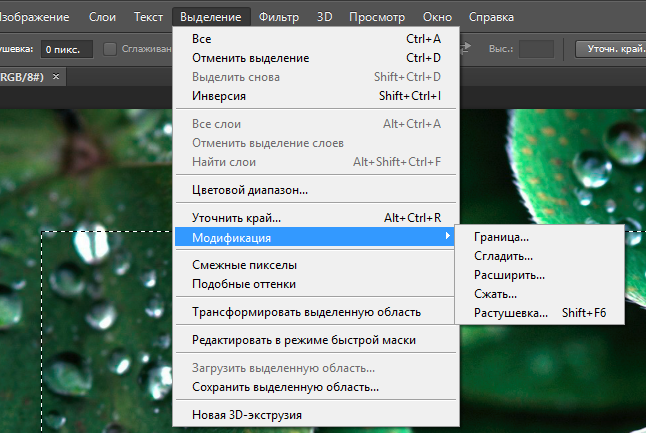The height and width of the screenshot is (441, 652).
Task: Choose Уточнить край... menu entry
Action: click(x=316, y=218)
